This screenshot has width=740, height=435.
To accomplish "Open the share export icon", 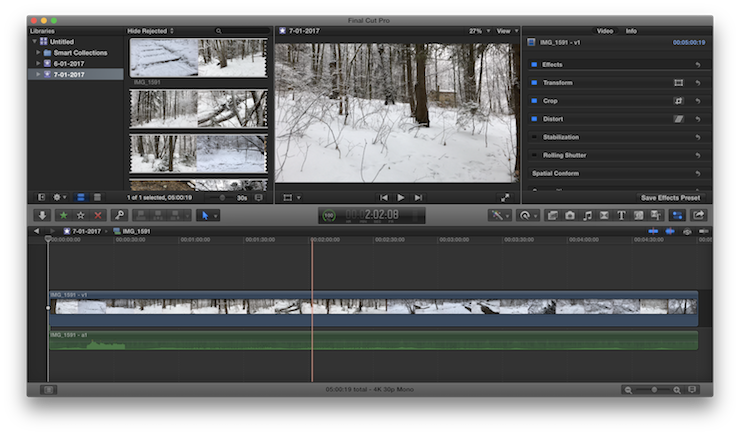I will [698, 215].
